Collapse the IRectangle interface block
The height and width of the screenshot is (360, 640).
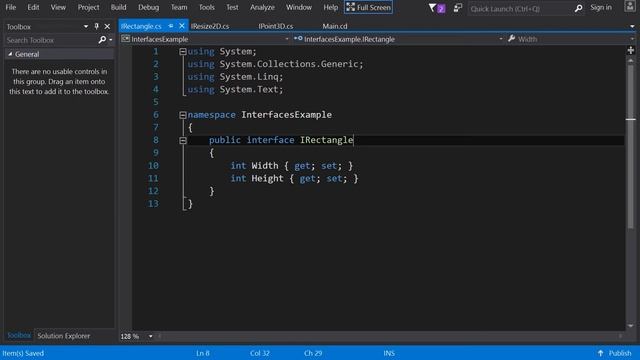point(183,140)
